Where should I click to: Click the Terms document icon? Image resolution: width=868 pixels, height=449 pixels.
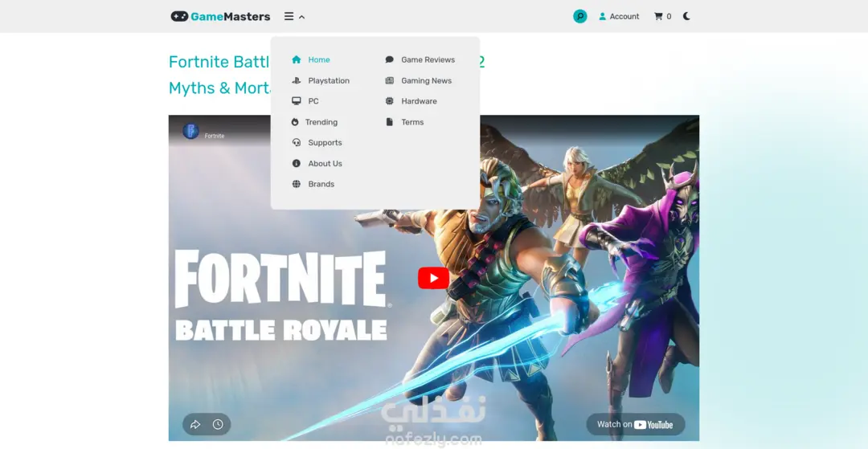[x=390, y=122]
